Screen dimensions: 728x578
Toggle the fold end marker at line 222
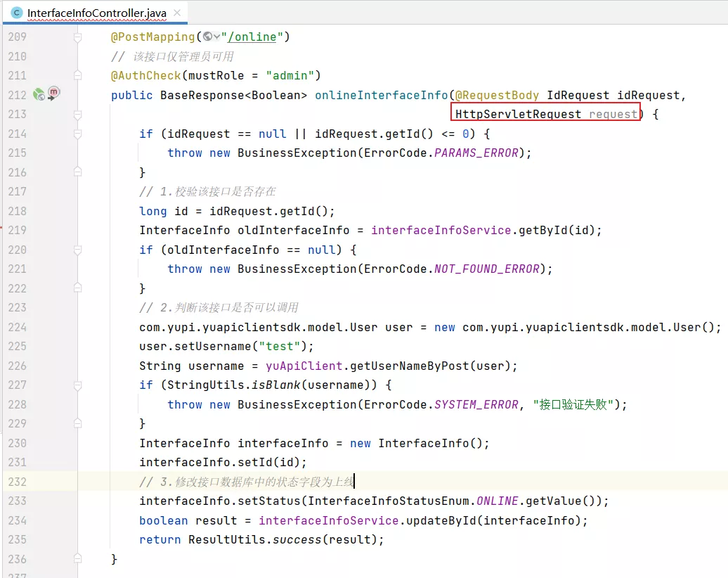[x=78, y=288]
